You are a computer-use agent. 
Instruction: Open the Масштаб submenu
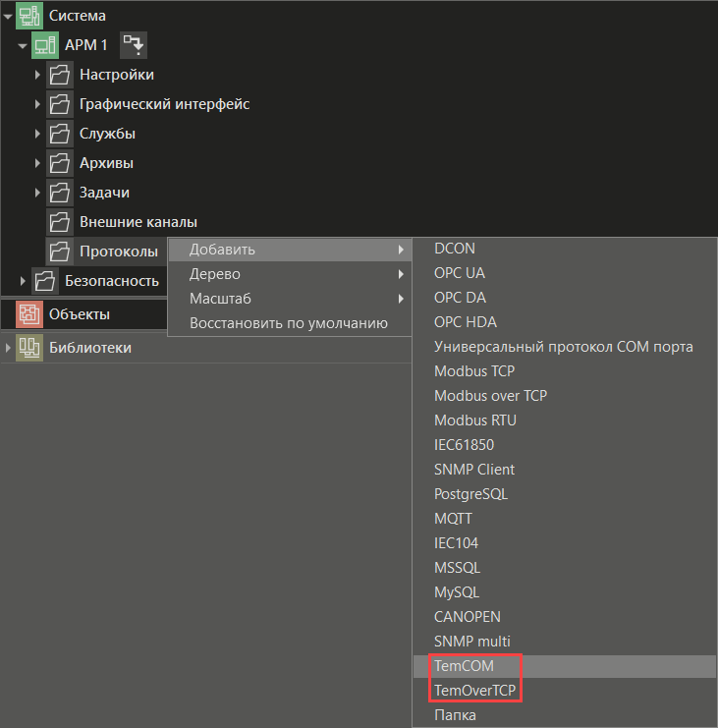click(220, 299)
